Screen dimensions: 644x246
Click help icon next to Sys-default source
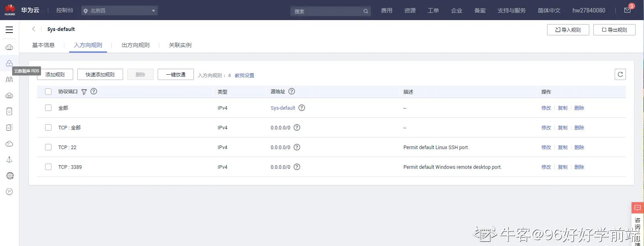click(x=302, y=108)
